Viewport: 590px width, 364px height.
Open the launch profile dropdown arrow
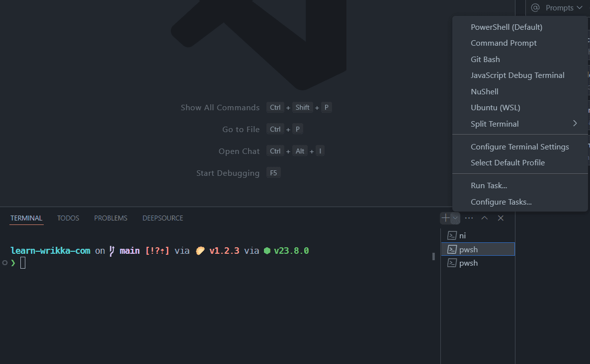[x=455, y=218]
